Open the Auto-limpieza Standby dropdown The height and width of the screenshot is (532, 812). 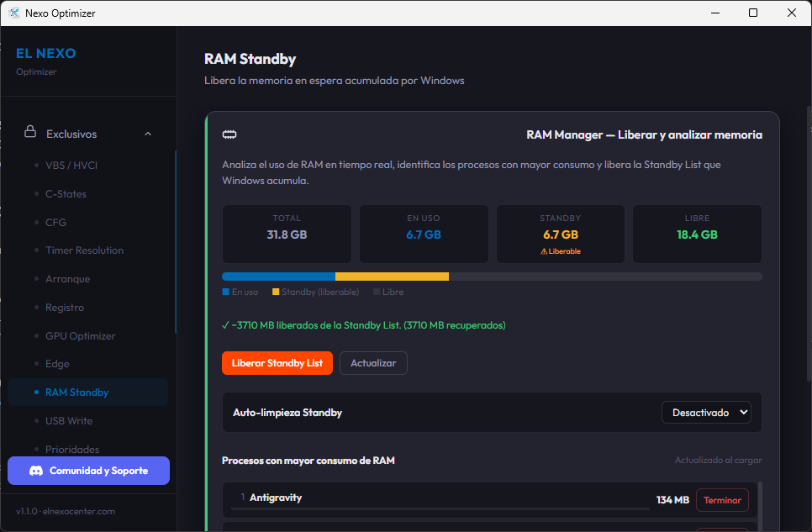coord(706,413)
